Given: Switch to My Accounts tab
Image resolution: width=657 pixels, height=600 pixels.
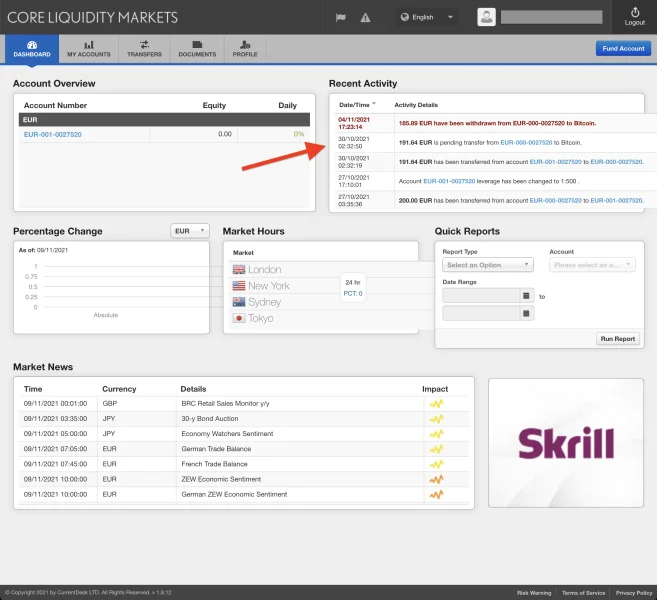Looking at the screenshot, I should click(88, 48).
